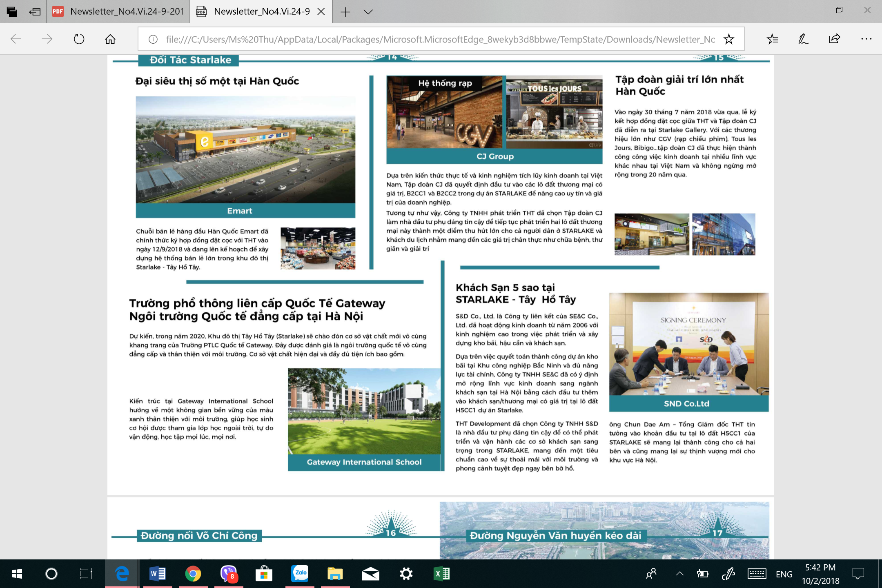Change ENG input language
Viewport: 882px width, 588px height.
[x=784, y=574]
